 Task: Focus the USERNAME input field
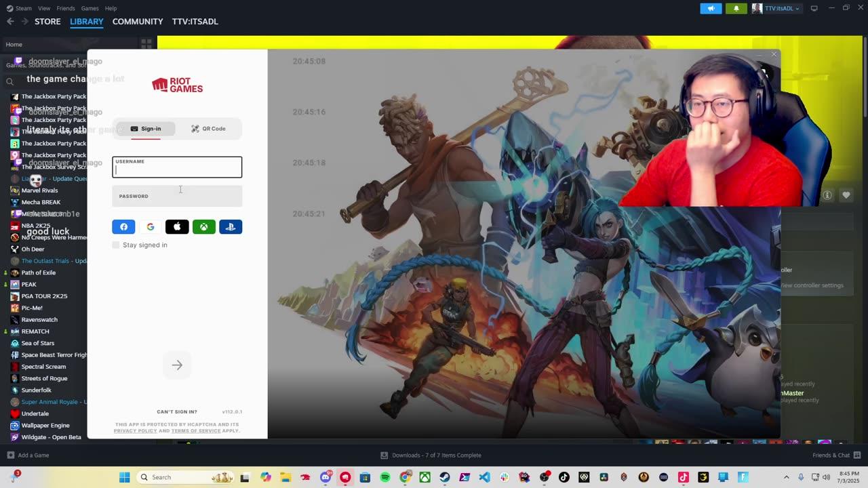pos(177,167)
